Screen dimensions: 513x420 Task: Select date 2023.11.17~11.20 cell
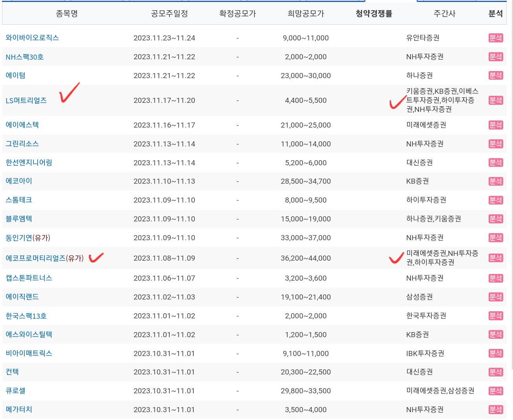tap(164, 100)
